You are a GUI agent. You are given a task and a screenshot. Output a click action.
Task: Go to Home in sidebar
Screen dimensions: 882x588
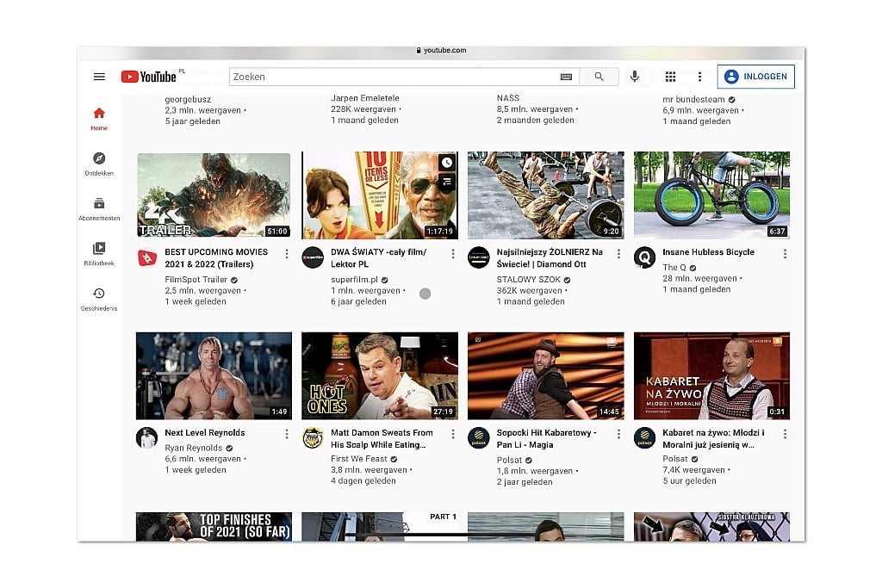coord(99,119)
